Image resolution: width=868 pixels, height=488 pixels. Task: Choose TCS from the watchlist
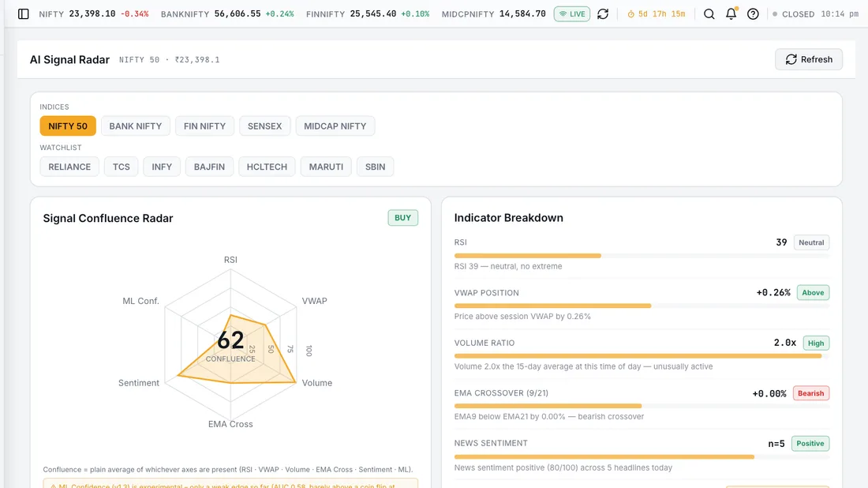[x=122, y=167]
